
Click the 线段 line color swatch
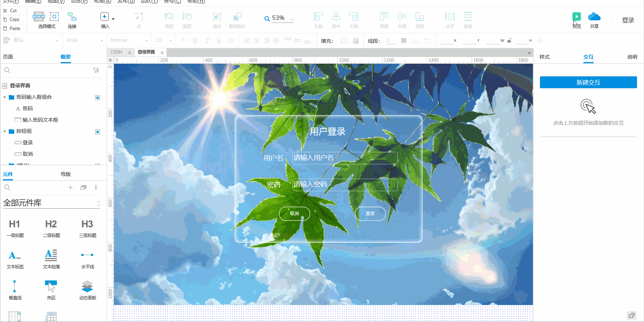[403, 40]
